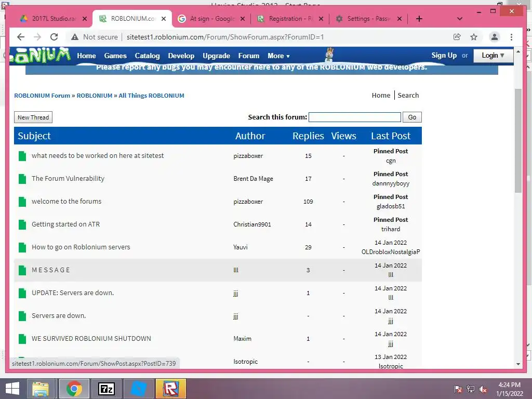Click the scrollbar down arrow
Image resolution: width=532 pixels, height=399 pixels.
coord(518,364)
